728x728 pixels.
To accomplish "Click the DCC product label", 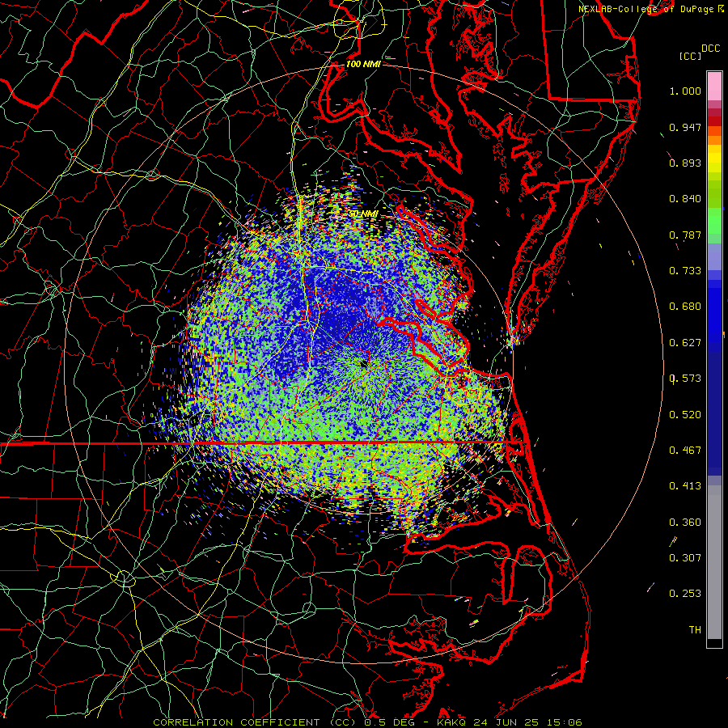I will (710, 49).
